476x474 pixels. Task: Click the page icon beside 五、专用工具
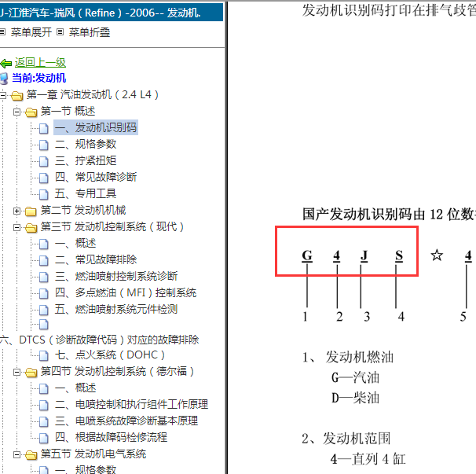click(44, 194)
